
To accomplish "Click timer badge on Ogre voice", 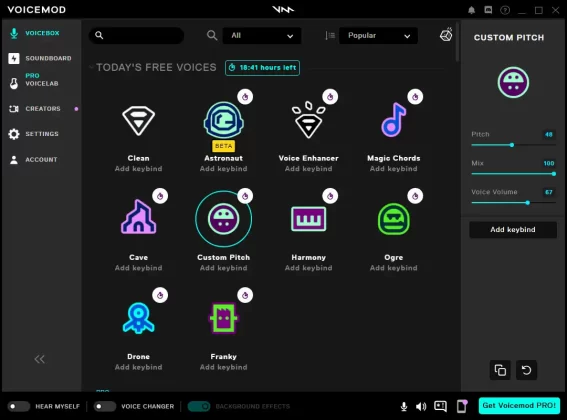I will (415, 196).
